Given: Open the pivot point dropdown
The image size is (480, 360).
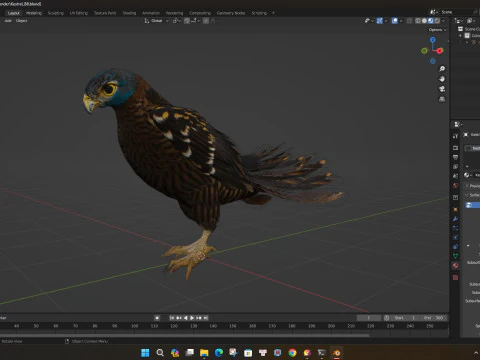Looking at the screenshot, I should pos(177,21).
